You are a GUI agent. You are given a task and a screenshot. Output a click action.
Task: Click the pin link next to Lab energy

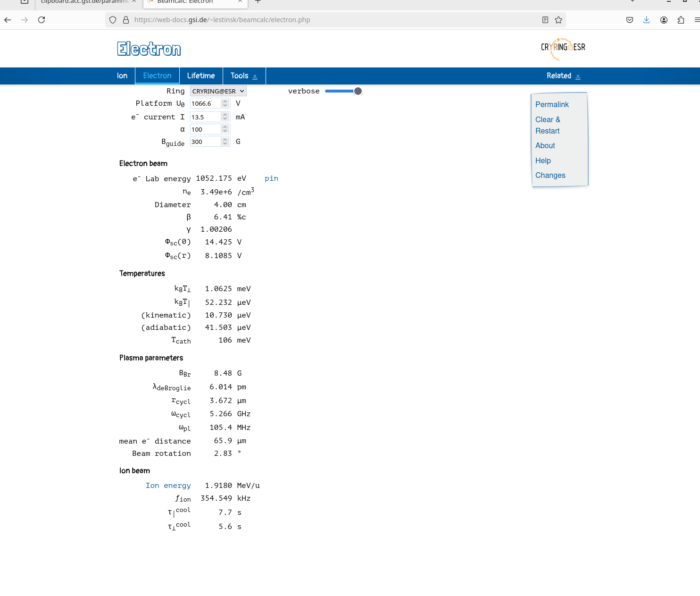pos(271,178)
